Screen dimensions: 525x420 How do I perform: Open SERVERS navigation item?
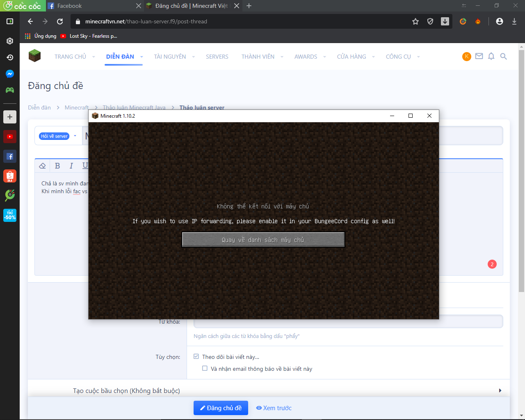217,57
